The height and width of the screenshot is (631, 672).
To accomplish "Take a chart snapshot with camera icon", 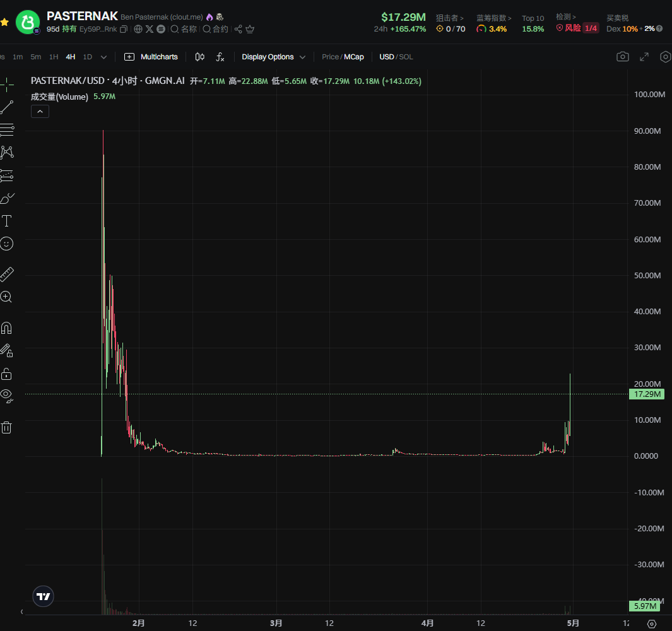I will click(x=622, y=57).
